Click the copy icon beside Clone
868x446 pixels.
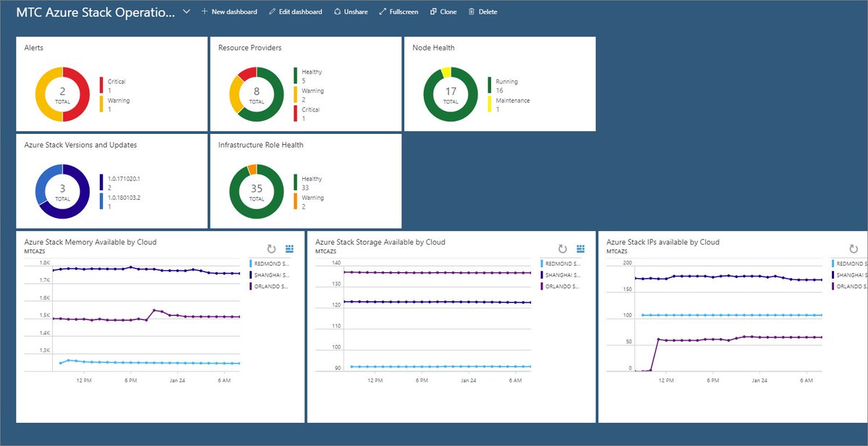[x=433, y=12]
